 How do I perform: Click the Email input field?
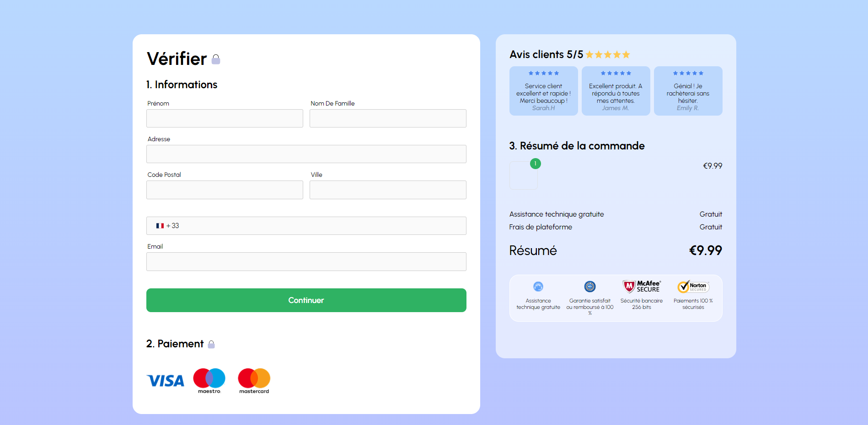[306, 261]
